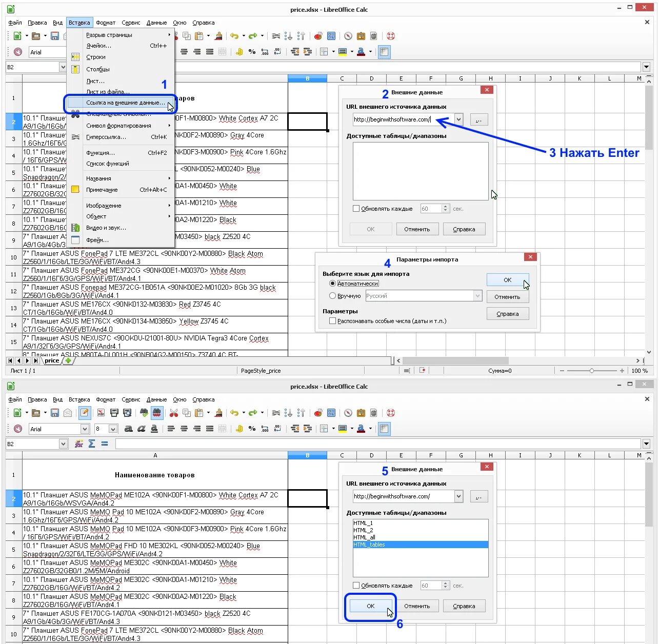The height and width of the screenshot is (644, 659).
Task: Click Percent format icon in lower window
Action: tap(252, 429)
